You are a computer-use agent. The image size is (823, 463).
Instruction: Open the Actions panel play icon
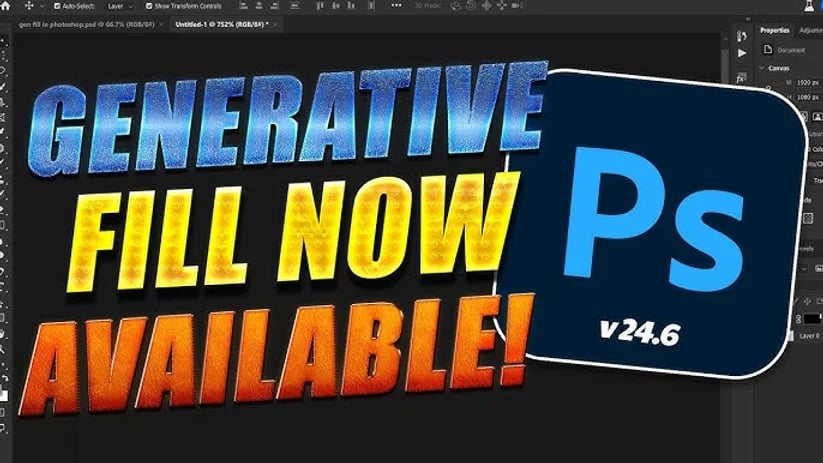742,53
